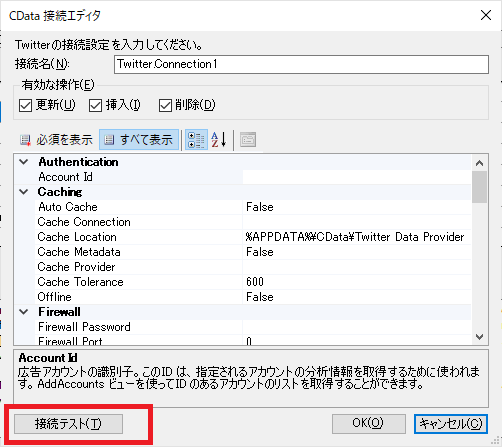Click the Cache Connection value cell
Screen dimensions: 502x447
(x=357, y=222)
